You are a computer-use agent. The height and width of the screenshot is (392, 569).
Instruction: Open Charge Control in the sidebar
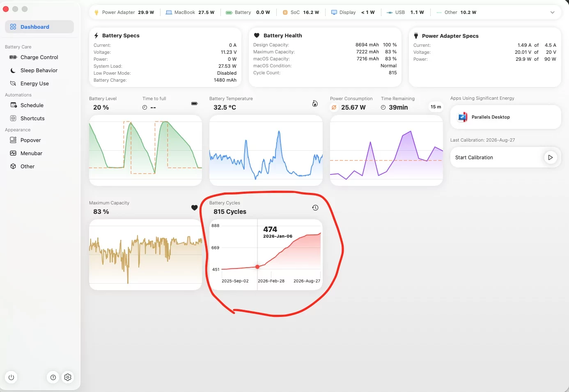point(39,57)
